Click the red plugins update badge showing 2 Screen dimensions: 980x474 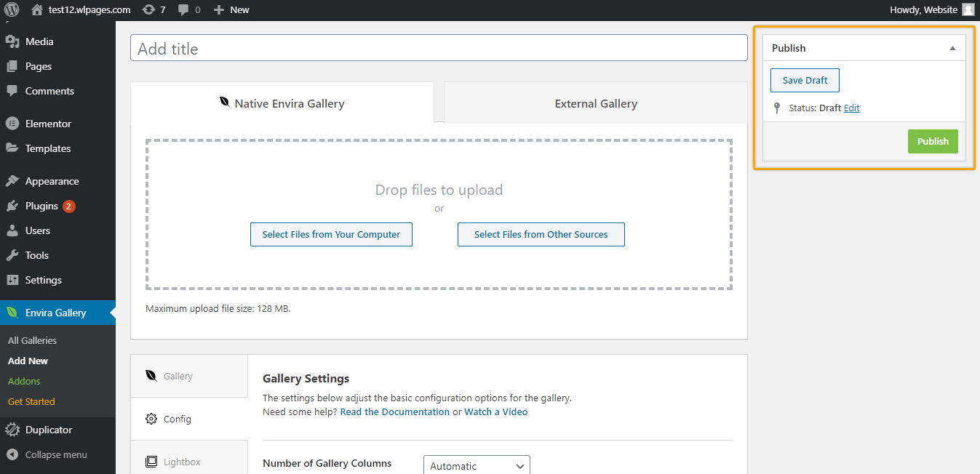tap(68, 206)
